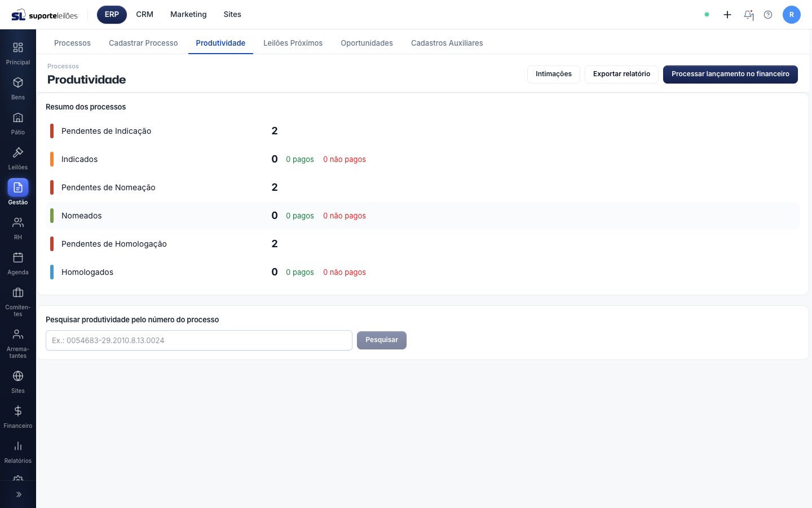The height and width of the screenshot is (508, 812).
Task: Open the Leilões Próximos tab
Action: point(293,43)
